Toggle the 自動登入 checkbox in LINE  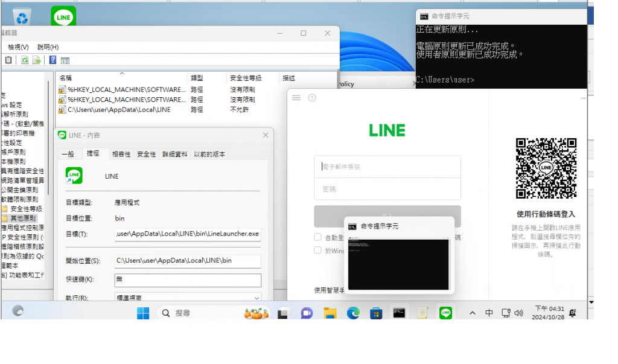tap(317, 237)
